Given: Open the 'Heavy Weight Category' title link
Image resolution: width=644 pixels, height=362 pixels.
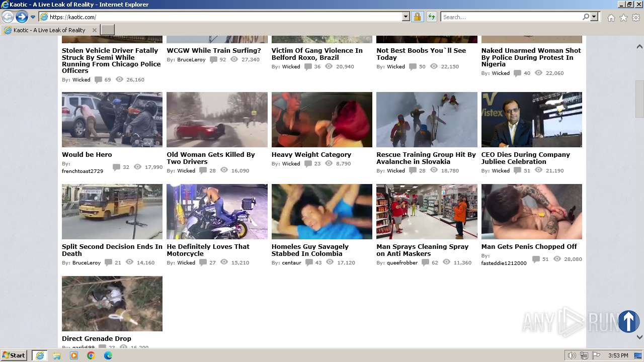Looking at the screenshot, I should click(311, 155).
